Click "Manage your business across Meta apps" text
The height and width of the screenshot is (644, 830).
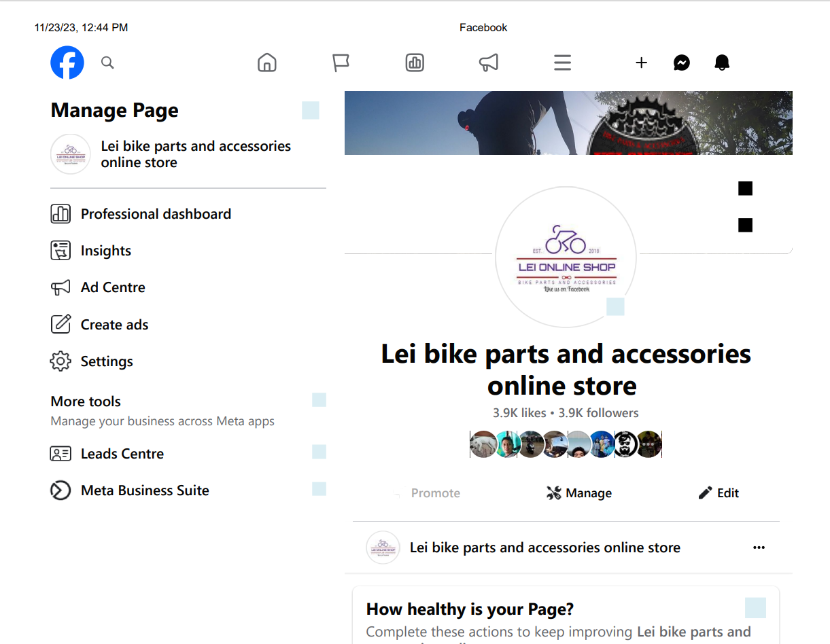pyautogui.click(x=162, y=421)
